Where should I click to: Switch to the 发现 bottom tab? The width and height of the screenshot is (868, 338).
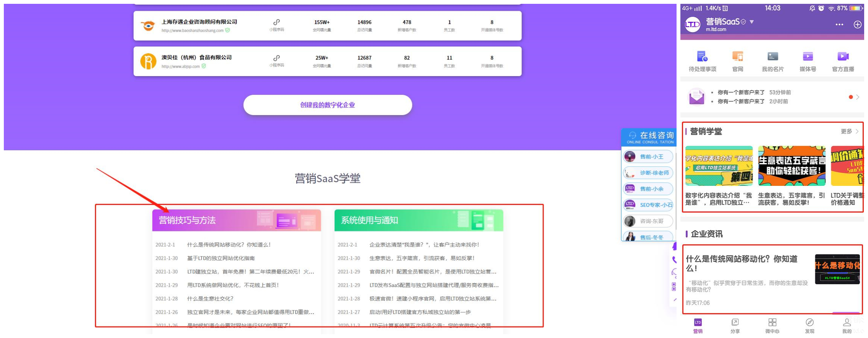pyautogui.click(x=809, y=325)
